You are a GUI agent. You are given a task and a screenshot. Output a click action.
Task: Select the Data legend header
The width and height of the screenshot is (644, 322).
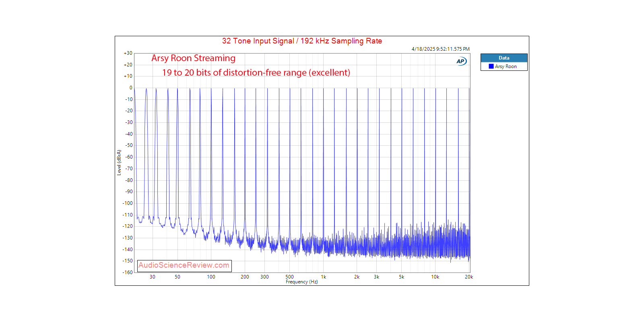[504, 58]
